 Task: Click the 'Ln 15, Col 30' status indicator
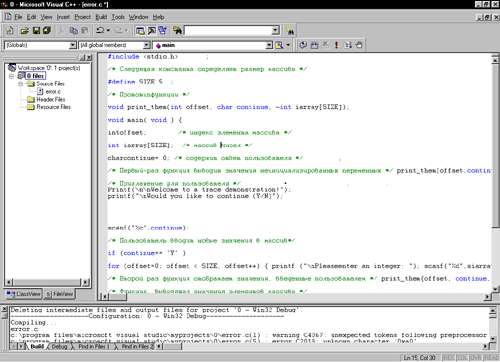coord(420,358)
